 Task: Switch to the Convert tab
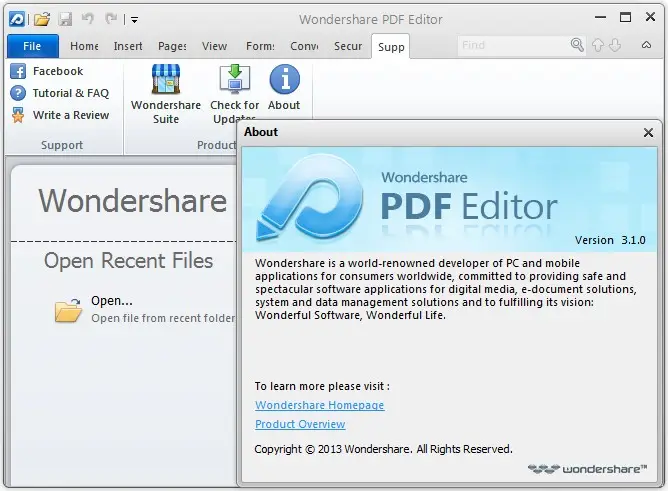(304, 46)
